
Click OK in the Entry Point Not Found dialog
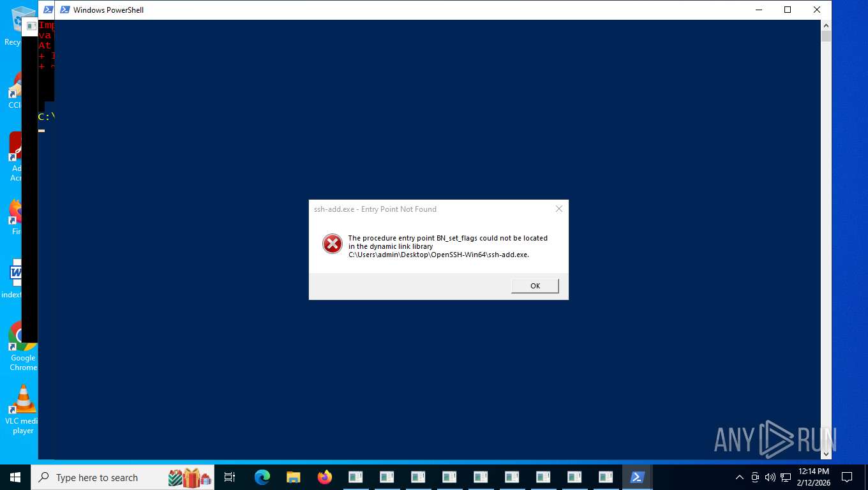pyautogui.click(x=535, y=286)
